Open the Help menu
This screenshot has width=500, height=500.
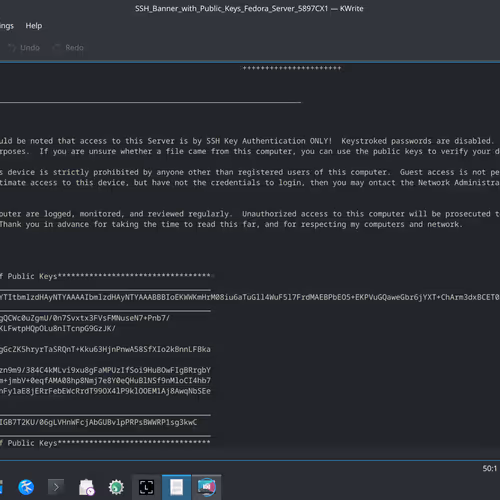pos(34,26)
